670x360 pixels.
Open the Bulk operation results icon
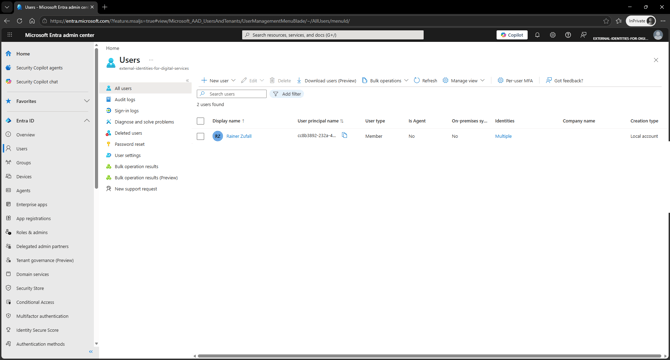[x=109, y=167]
